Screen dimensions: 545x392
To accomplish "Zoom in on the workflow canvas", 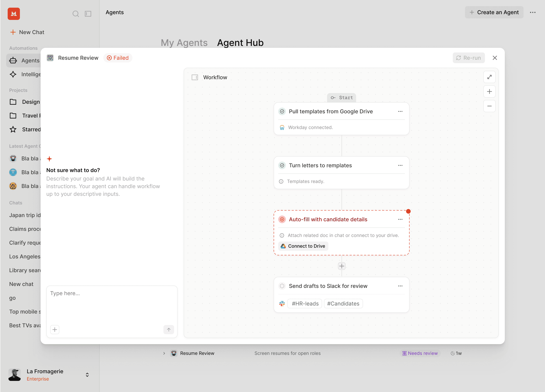I will pos(489,91).
